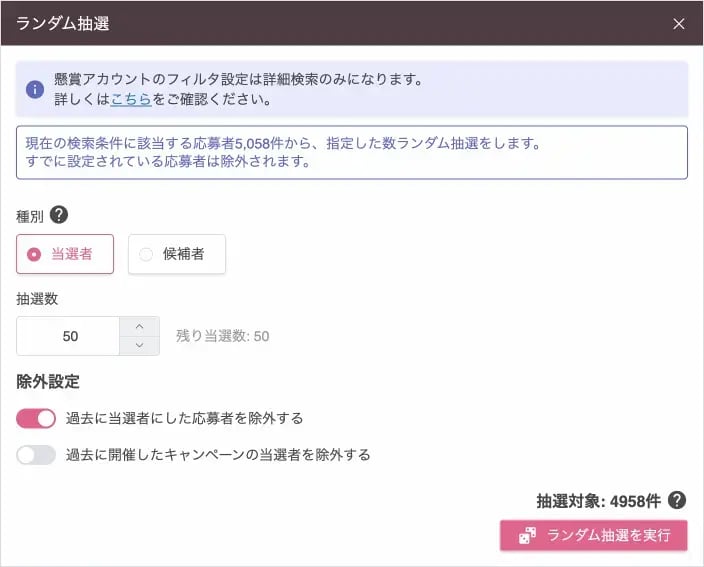Click the 抽選対象: 4958件 count text
704x567 pixels.
click(x=598, y=500)
